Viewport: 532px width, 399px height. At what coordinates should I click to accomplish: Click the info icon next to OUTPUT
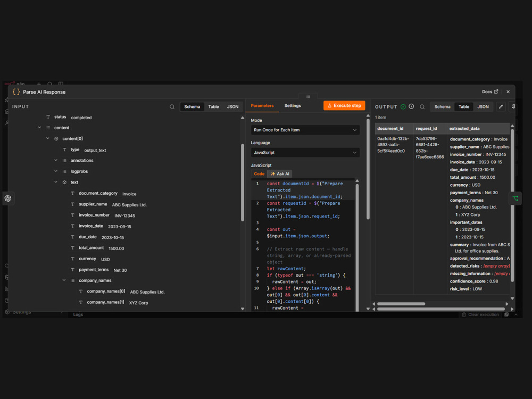[411, 106]
